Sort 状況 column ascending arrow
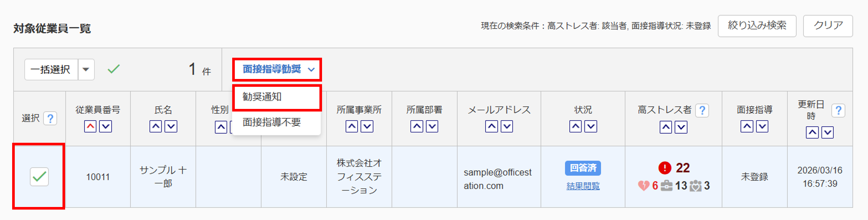Screen dimensions: 868x220 (x=575, y=126)
